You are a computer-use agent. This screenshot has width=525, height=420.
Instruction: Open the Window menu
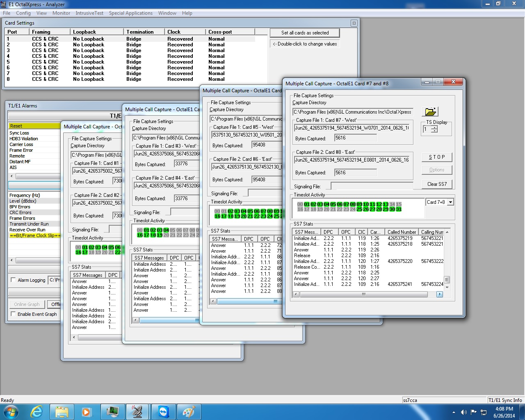pos(167,13)
